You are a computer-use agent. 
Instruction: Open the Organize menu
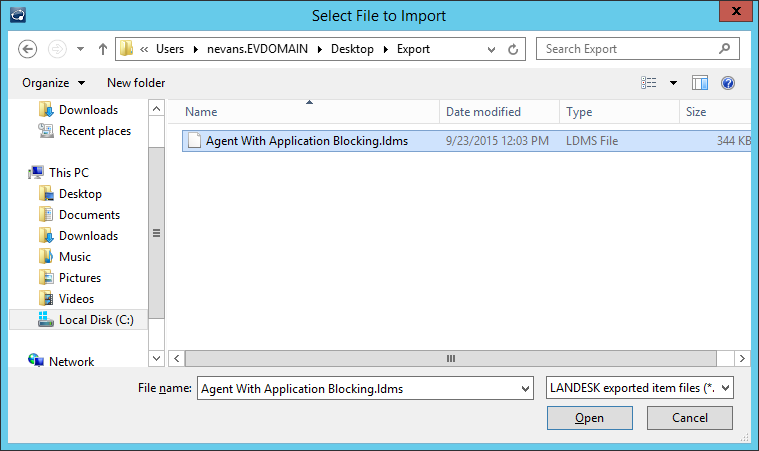click(53, 83)
